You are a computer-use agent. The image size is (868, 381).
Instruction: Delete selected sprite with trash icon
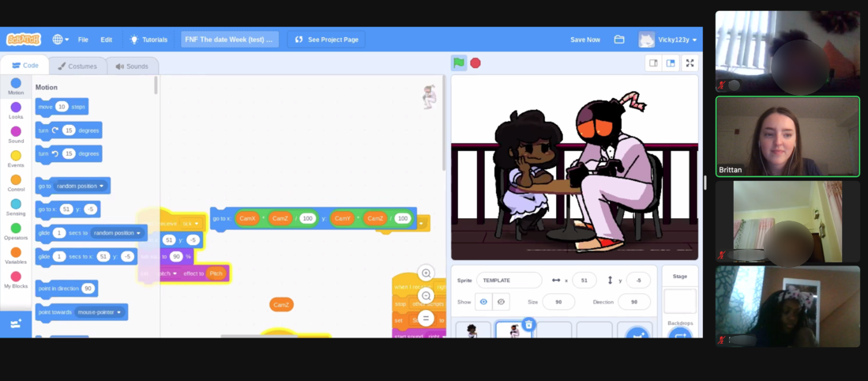(x=528, y=325)
